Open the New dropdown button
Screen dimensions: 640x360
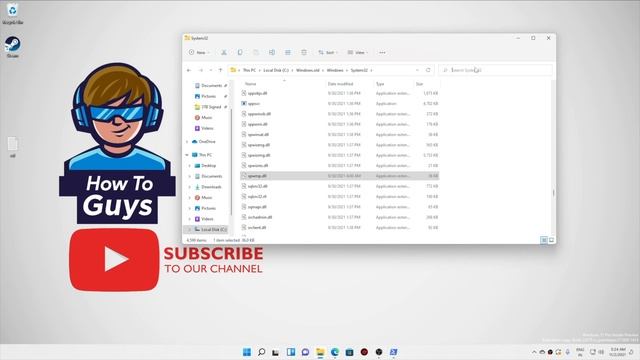point(199,52)
